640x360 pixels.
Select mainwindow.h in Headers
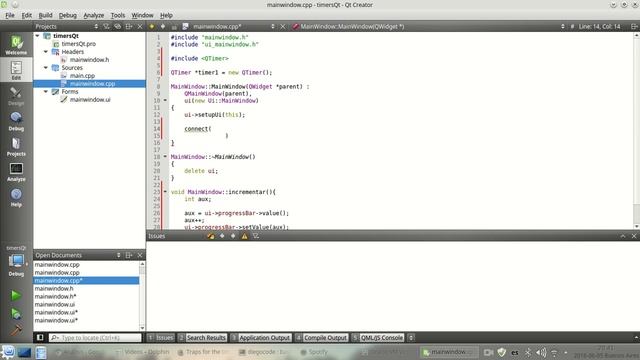(89, 60)
